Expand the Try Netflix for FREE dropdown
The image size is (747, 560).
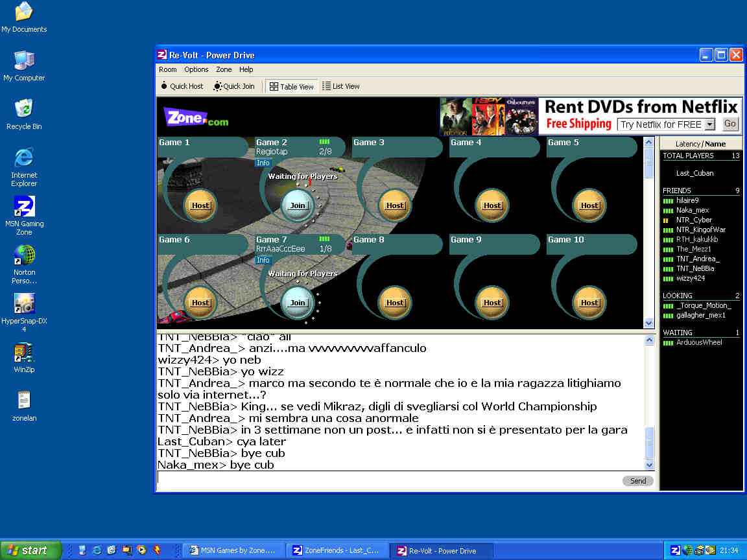coord(710,124)
